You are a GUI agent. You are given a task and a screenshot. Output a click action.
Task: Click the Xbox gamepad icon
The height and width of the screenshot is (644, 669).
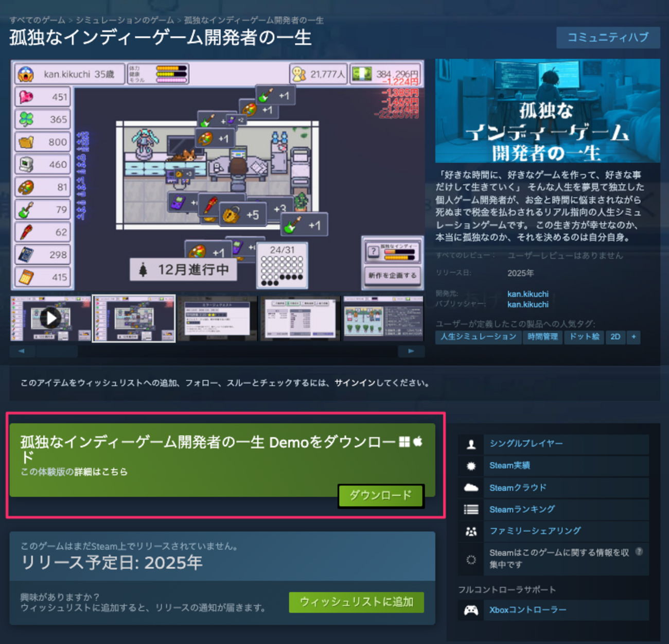471,611
